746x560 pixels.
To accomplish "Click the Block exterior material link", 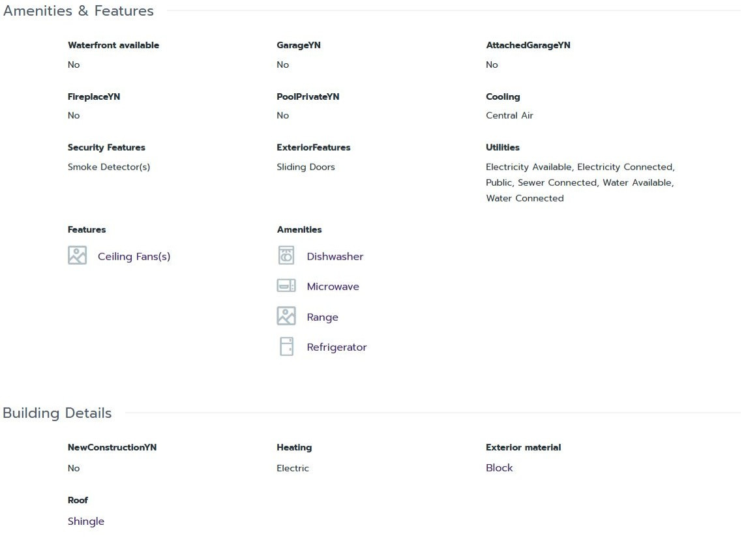I will tap(499, 468).
